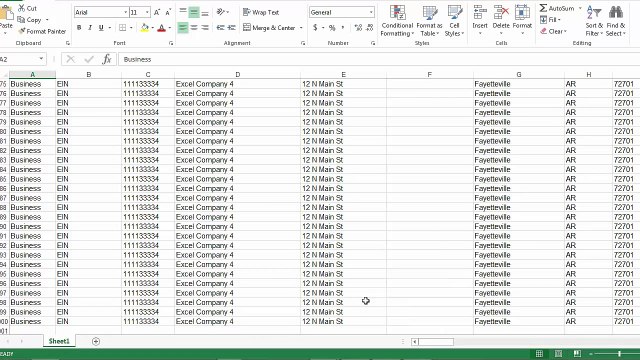
Task: Open the Fill menu
Action: click(550, 20)
